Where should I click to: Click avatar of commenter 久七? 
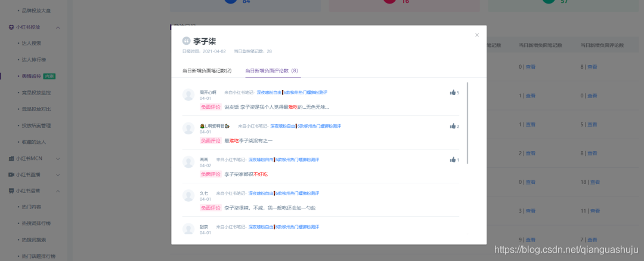188,195
